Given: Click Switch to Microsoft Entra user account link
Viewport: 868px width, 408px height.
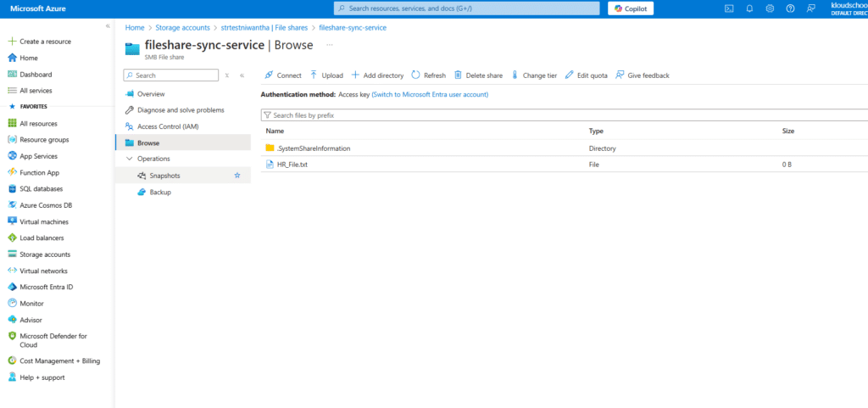Looking at the screenshot, I should (x=430, y=95).
